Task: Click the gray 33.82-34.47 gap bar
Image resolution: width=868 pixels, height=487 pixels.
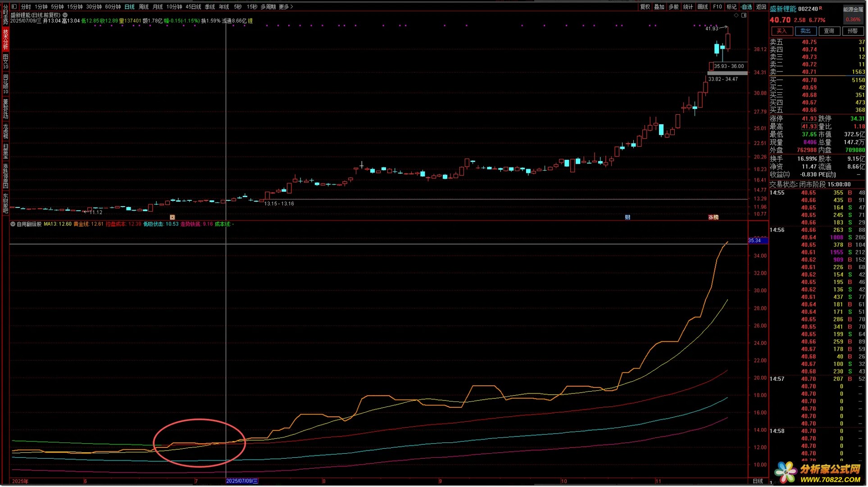Action: click(x=727, y=73)
